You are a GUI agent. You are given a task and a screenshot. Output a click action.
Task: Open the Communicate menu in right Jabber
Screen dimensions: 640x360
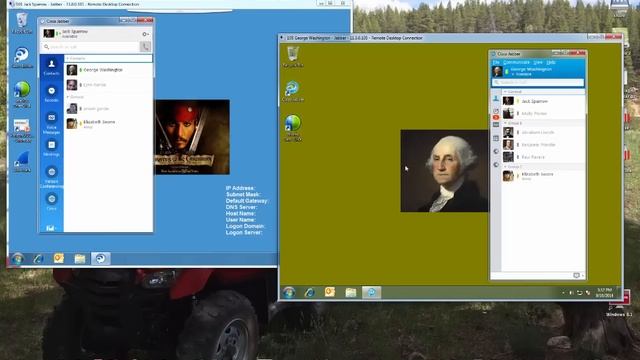tap(516, 62)
